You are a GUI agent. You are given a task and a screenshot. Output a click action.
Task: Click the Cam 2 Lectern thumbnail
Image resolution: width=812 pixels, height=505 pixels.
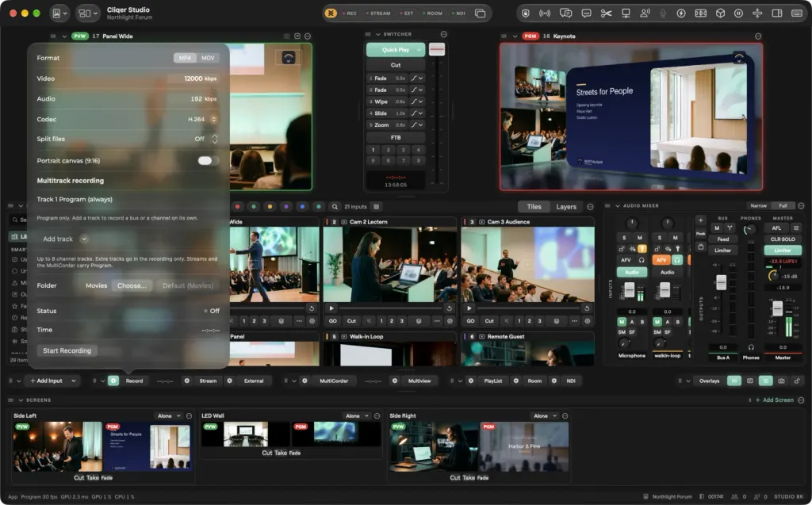click(x=390, y=266)
